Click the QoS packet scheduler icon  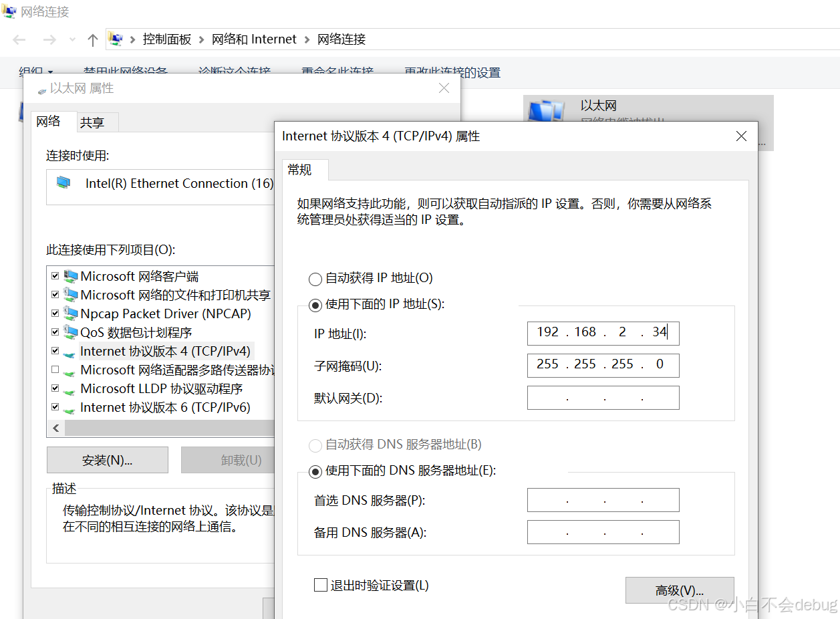click(x=70, y=332)
